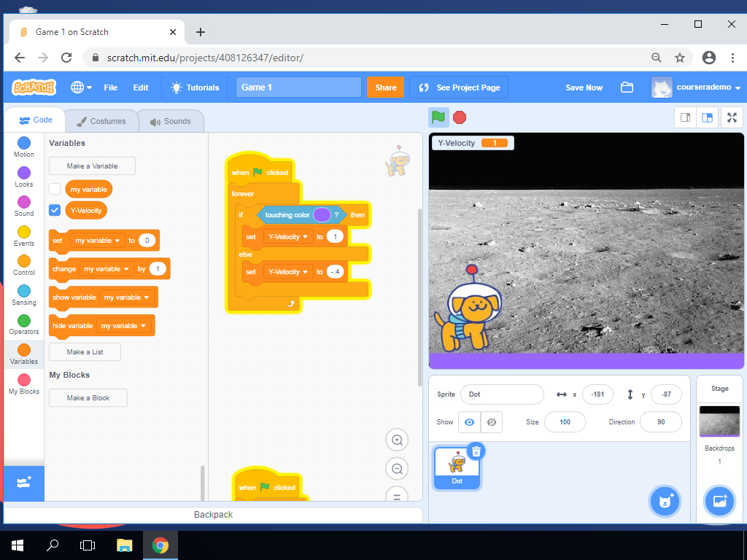
Task: Switch to the Sounds tab
Action: coord(171,121)
